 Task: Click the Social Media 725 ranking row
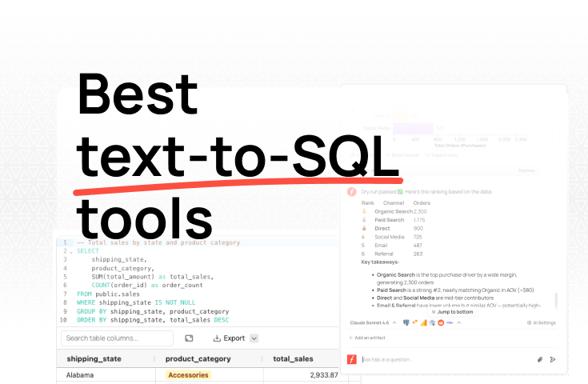point(391,237)
